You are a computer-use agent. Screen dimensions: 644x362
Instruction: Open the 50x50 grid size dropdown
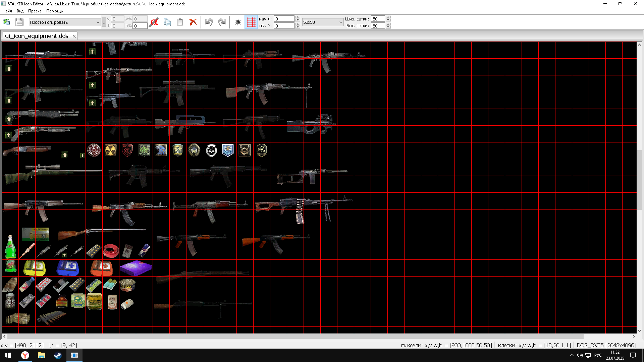coord(323,22)
